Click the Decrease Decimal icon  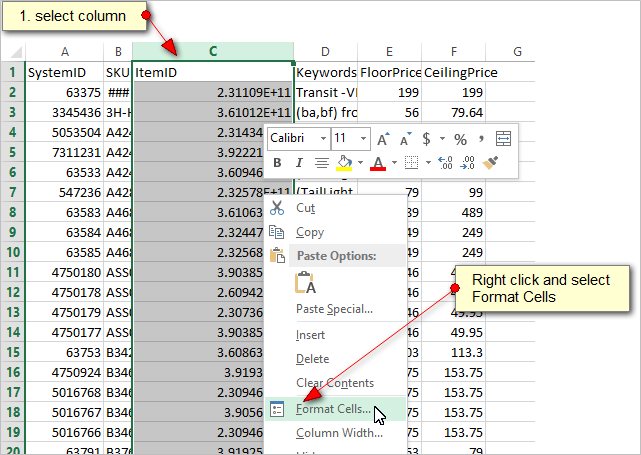pos(467,162)
